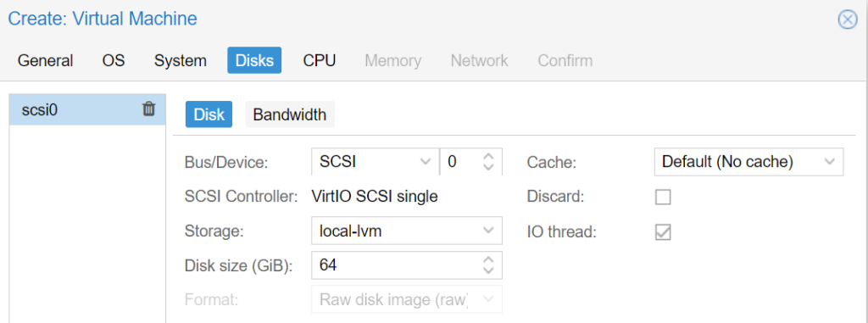The height and width of the screenshot is (323, 868).
Task: Open the Storage local-lvm dropdown
Action: 407,231
